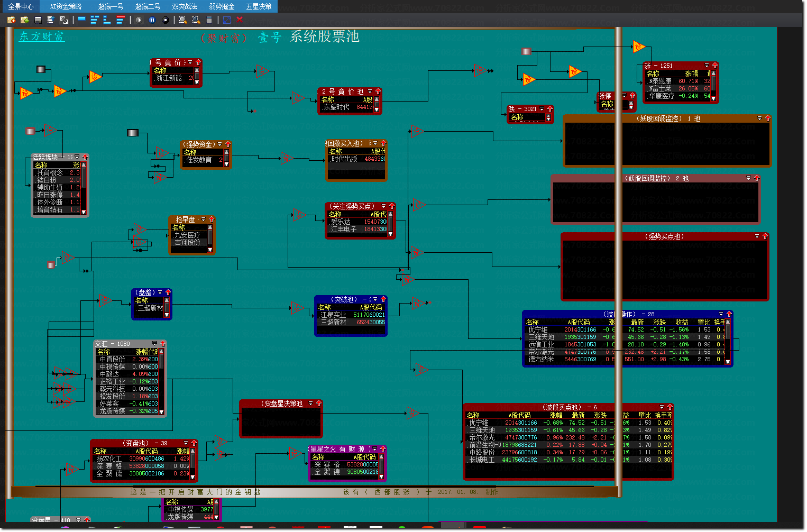Click the red up arrow on 星星之火有财源 panel
Viewport: 807px width, 532px height.
pos(382,448)
